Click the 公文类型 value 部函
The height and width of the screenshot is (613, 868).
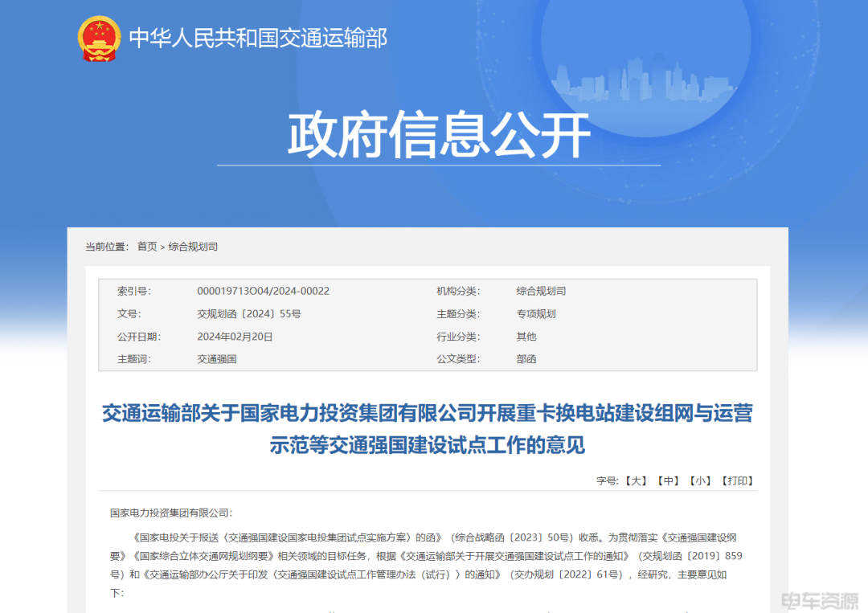[x=526, y=359]
